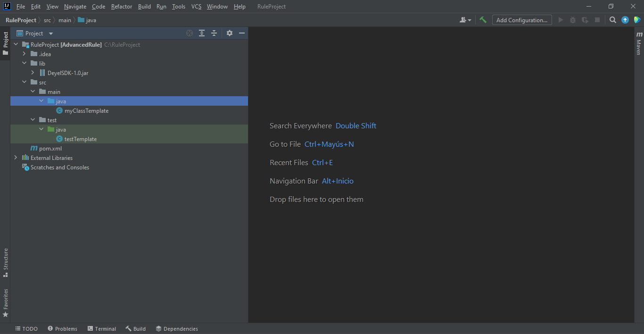Toggle the Structure side panel
644x334 pixels.
click(x=6, y=262)
